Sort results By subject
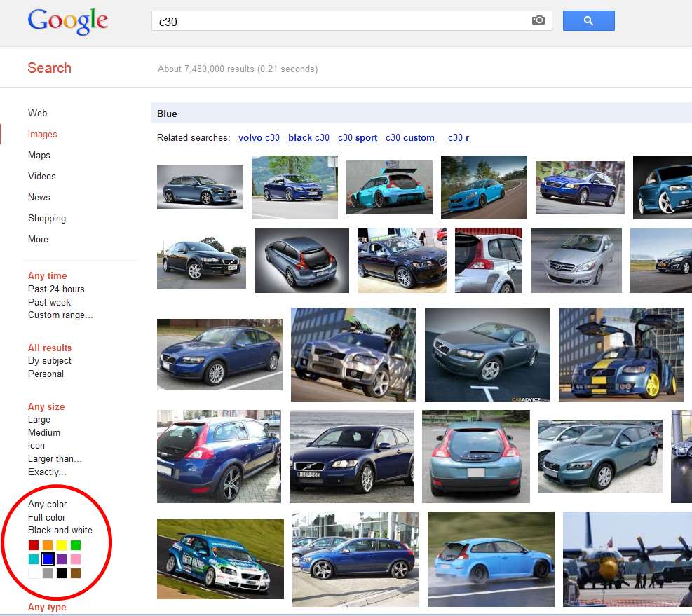692x616 pixels. point(49,360)
